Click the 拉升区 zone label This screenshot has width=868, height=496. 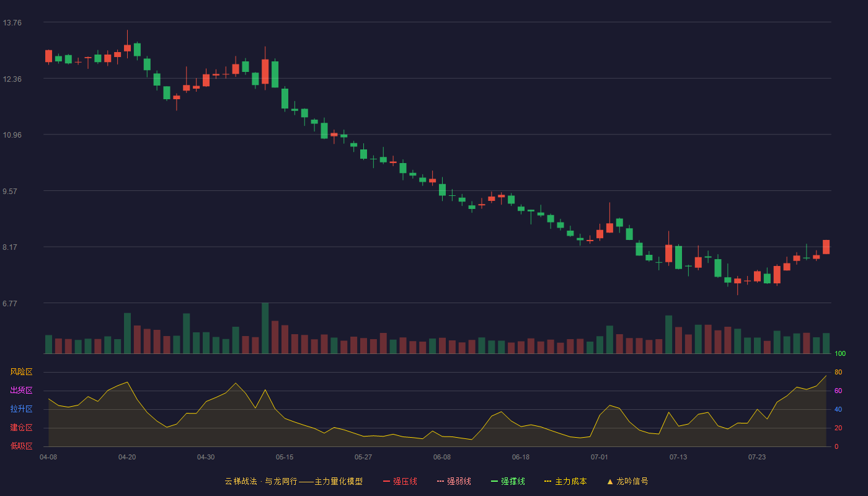(x=21, y=409)
